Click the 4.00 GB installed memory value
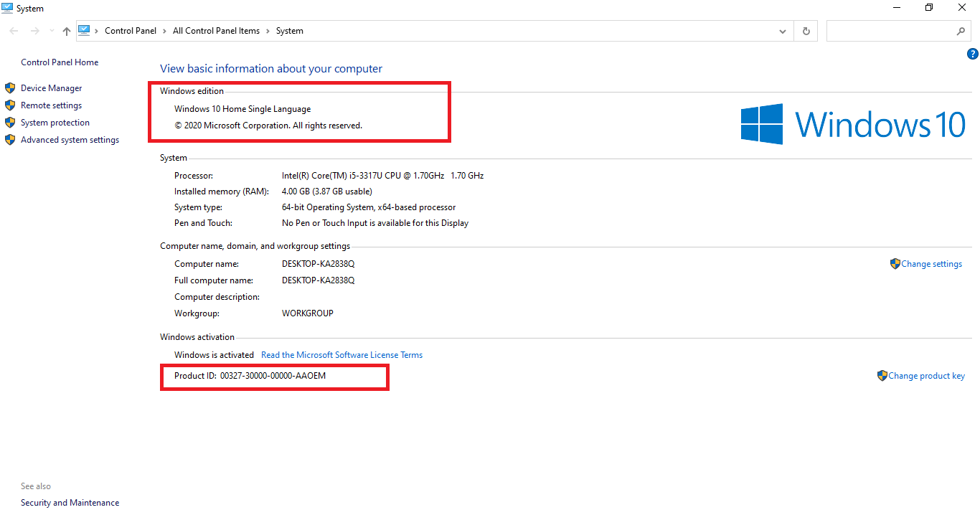The width and height of the screenshot is (980, 520). tap(327, 192)
